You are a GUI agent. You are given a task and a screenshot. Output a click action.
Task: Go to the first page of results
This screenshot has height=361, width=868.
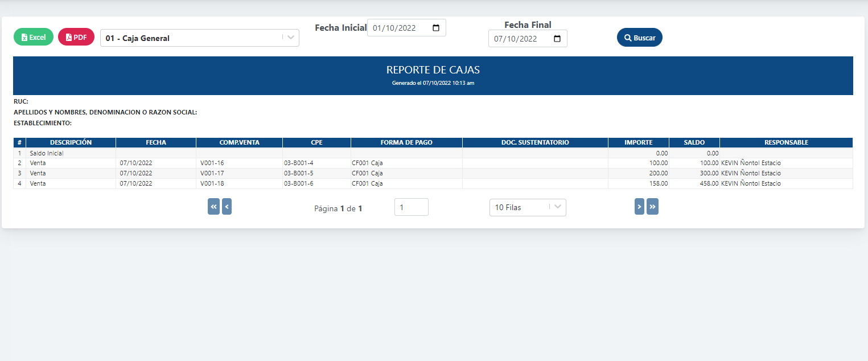point(213,207)
